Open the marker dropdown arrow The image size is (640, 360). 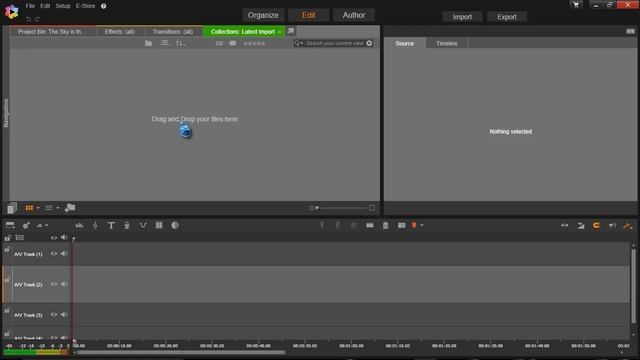click(x=422, y=225)
